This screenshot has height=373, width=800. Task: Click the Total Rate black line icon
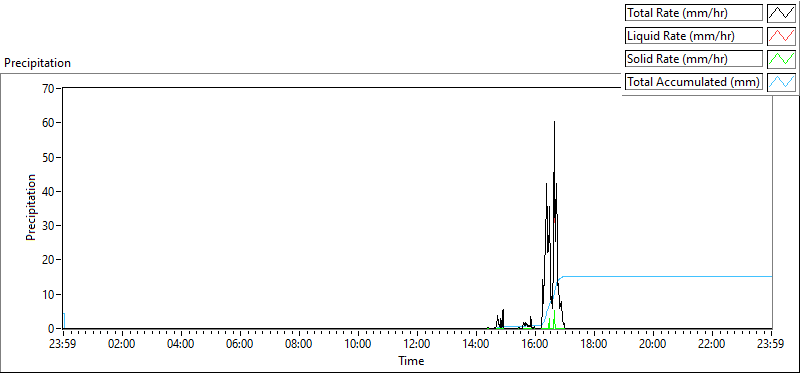point(781,13)
